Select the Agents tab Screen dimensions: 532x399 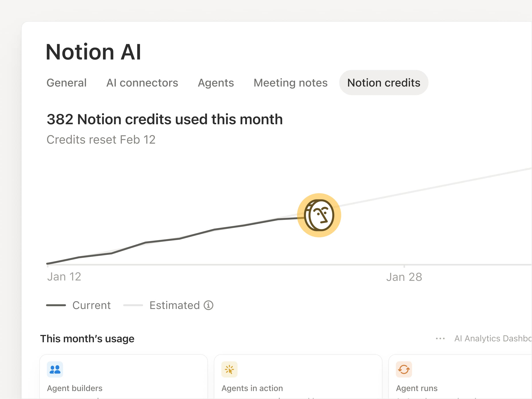tap(216, 83)
